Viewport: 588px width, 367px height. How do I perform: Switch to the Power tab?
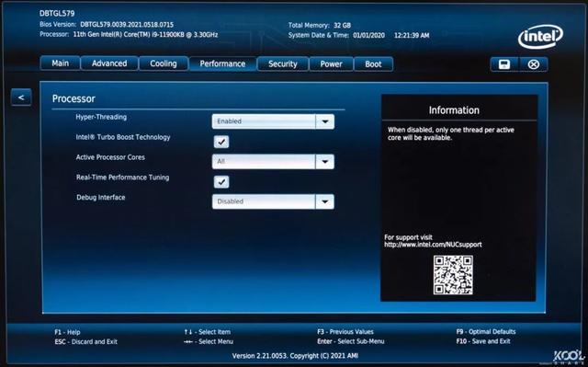pos(331,64)
